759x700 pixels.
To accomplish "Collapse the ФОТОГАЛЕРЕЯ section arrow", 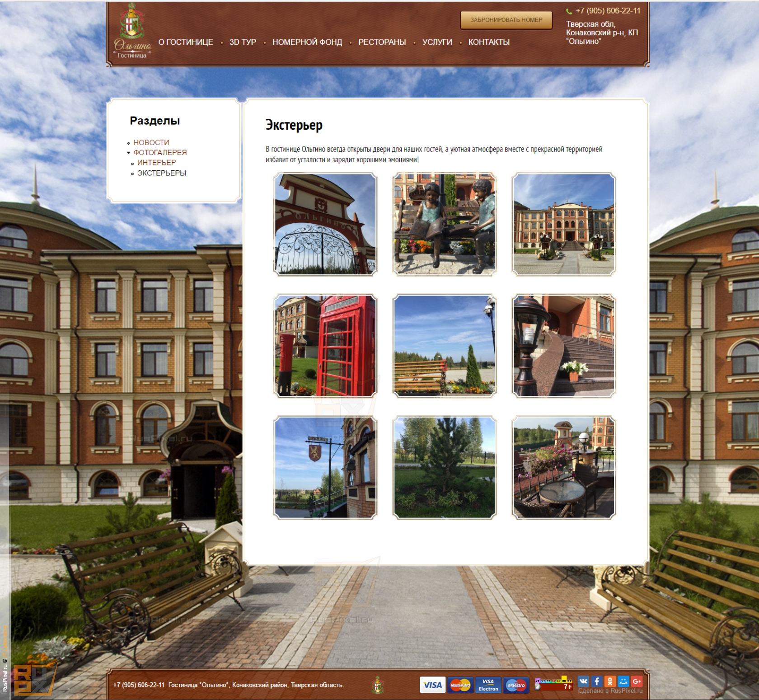I will (x=128, y=153).
